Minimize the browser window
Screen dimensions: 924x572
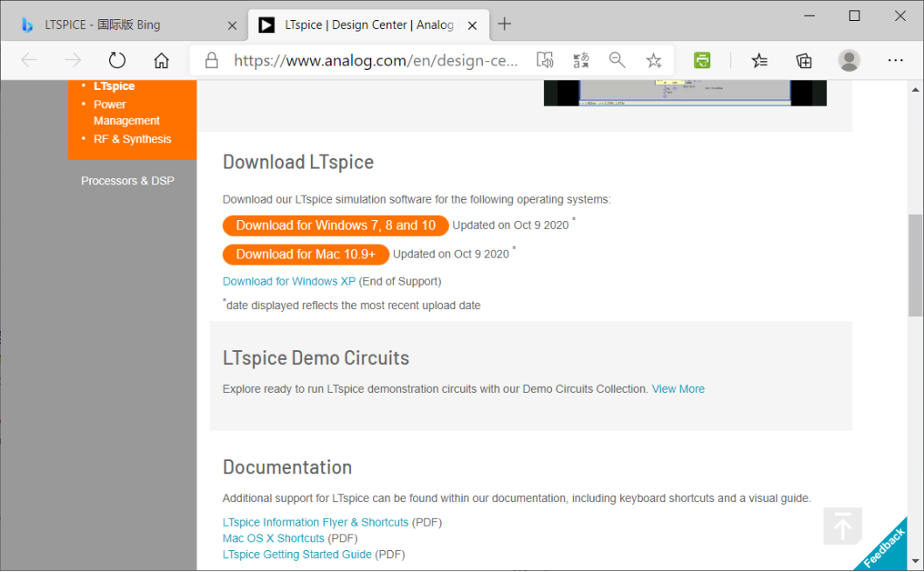tap(810, 16)
